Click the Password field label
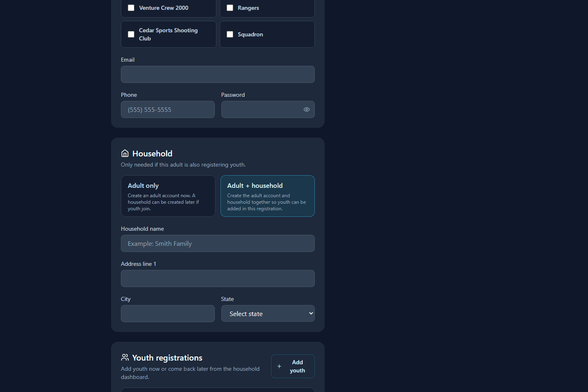588x392 pixels. point(233,95)
